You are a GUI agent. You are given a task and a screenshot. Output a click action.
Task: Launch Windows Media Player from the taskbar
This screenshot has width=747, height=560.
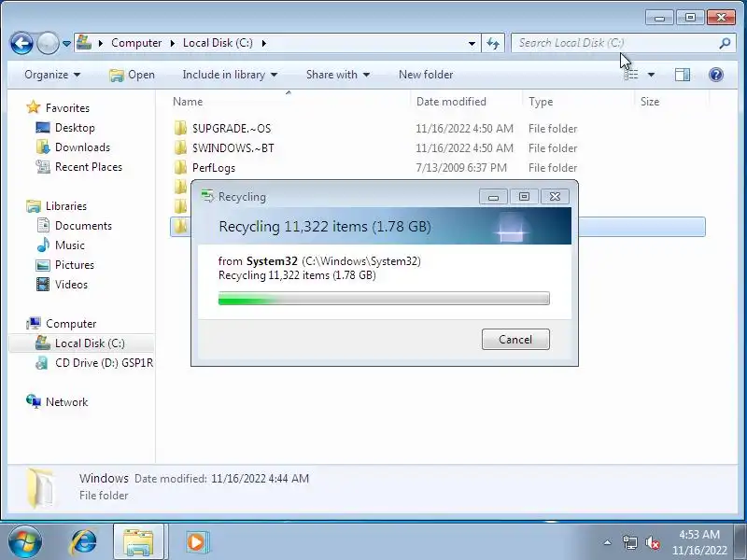click(196, 542)
